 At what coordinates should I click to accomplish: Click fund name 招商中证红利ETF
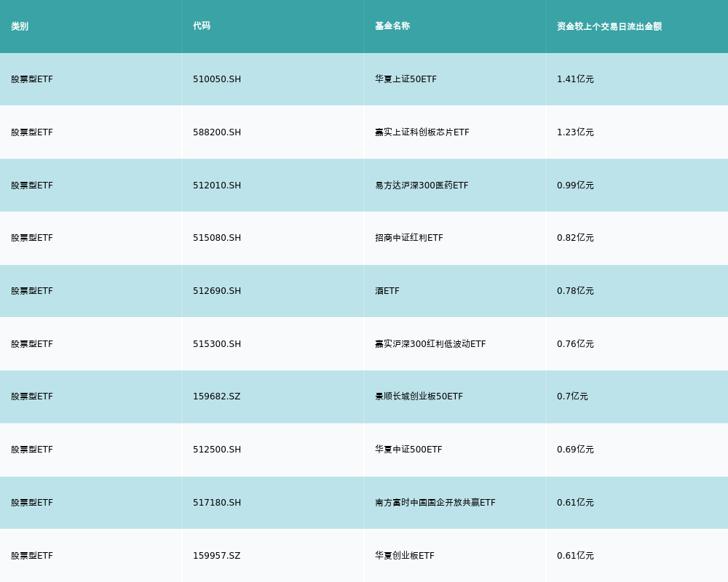pyautogui.click(x=409, y=238)
